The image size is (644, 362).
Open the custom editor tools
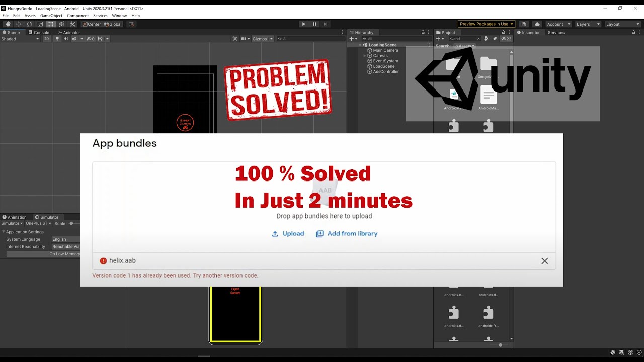[x=72, y=24]
